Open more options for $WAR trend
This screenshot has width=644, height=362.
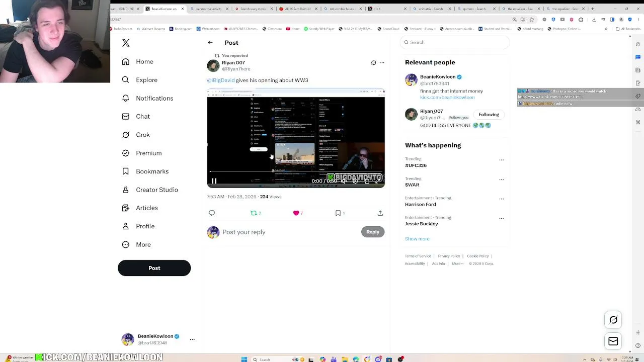502,179
